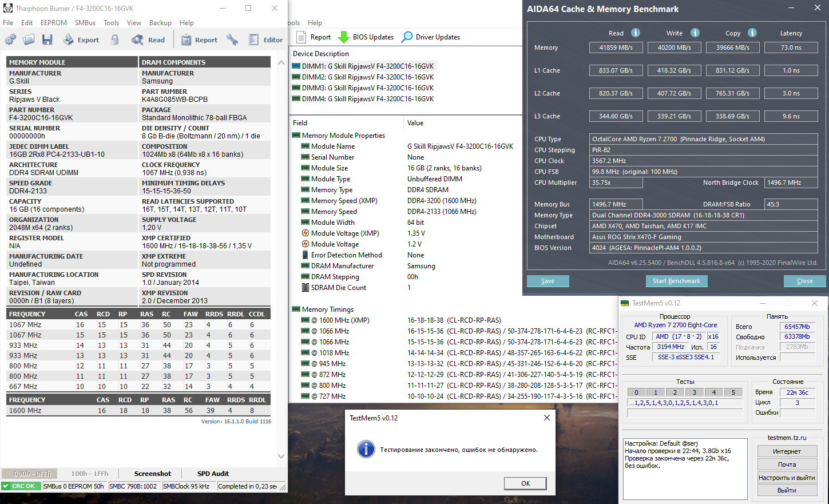Image resolution: width=829 pixels, height=504 pixels.
Task: Click the Driver Updates magnifier icon
Action: (x=407, y=37)
